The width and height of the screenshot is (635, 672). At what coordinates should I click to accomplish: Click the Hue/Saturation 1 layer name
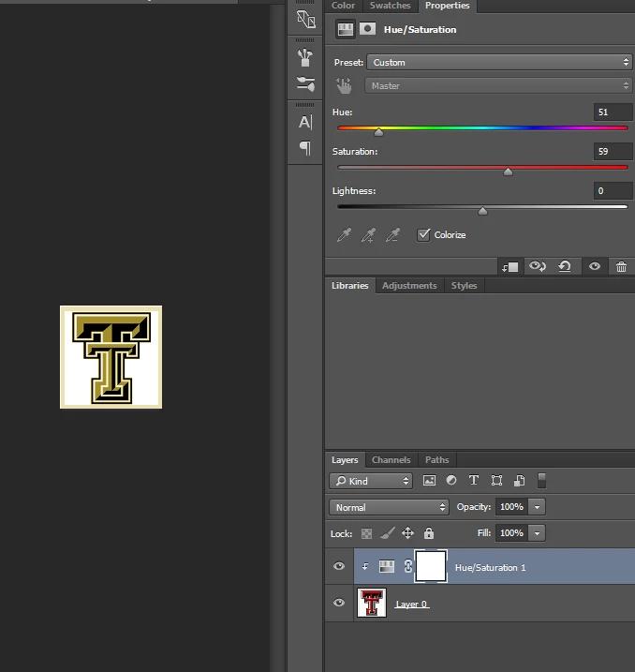click(x=490, y=567)
